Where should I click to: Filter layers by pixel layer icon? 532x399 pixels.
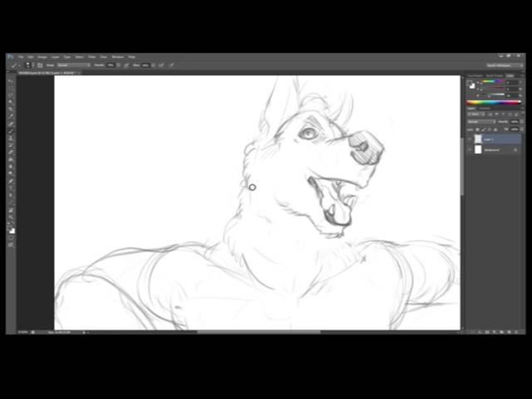pyautogui.click(x=490, y=114)
